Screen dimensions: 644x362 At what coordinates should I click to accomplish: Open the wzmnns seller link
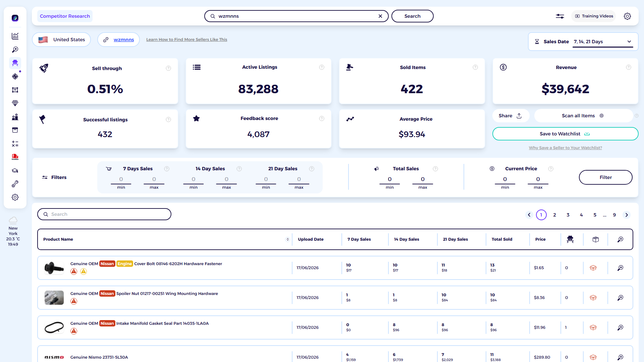[x=124, y=40]
